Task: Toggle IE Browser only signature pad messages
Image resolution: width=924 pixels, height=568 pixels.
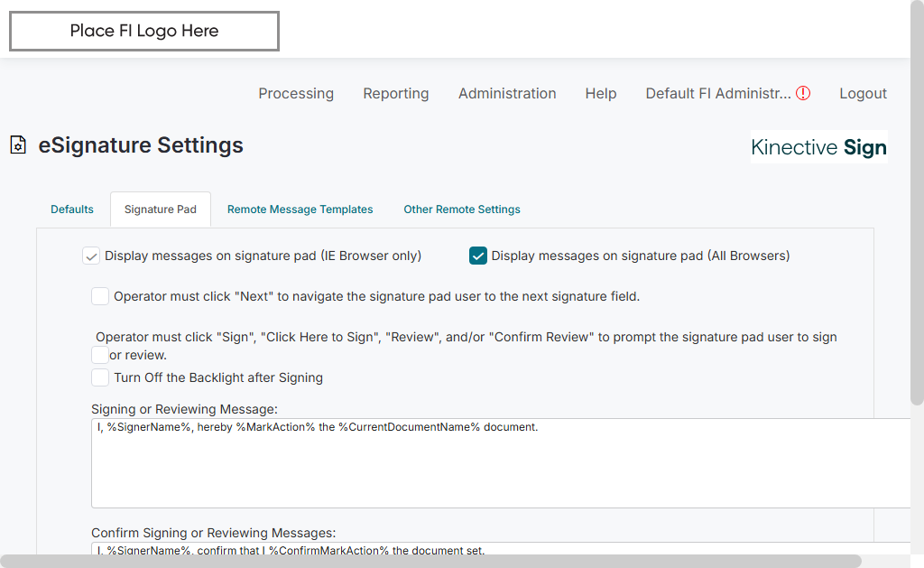Action: pos(91,256)
